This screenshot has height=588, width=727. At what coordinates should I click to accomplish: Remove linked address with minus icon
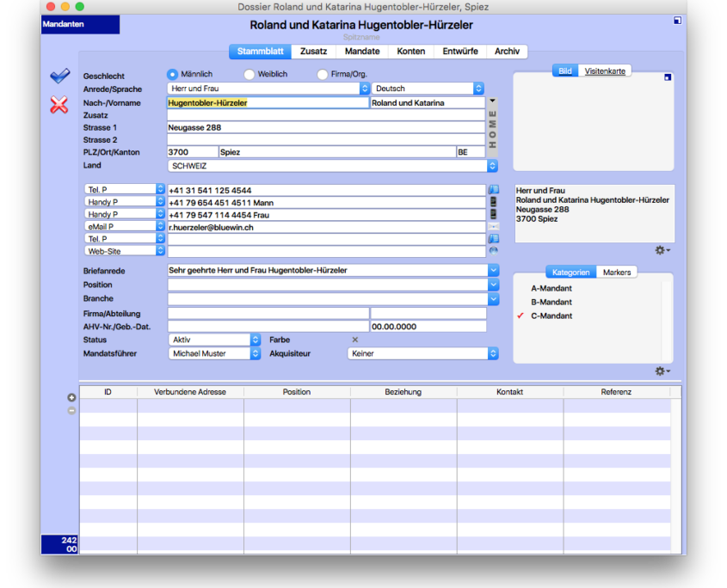click(x=71, y=410)
